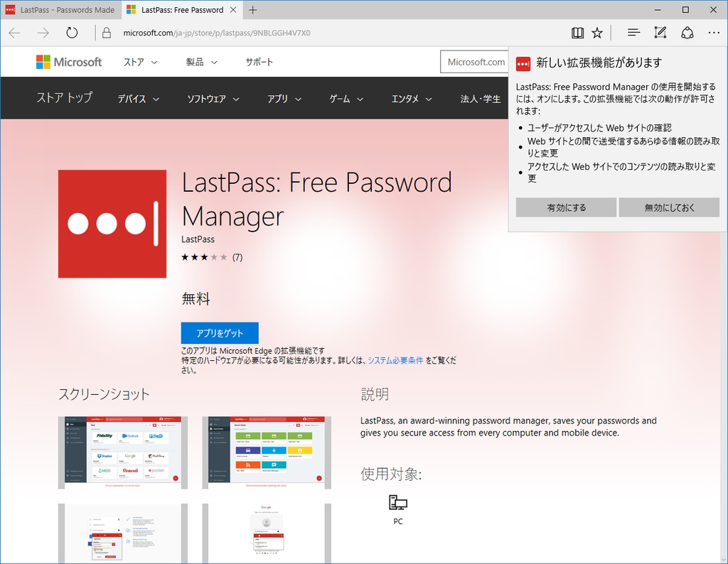Click the アプリをゲット button
The image size is (728, 564).
pyautogui.click(x=220, y=333)
